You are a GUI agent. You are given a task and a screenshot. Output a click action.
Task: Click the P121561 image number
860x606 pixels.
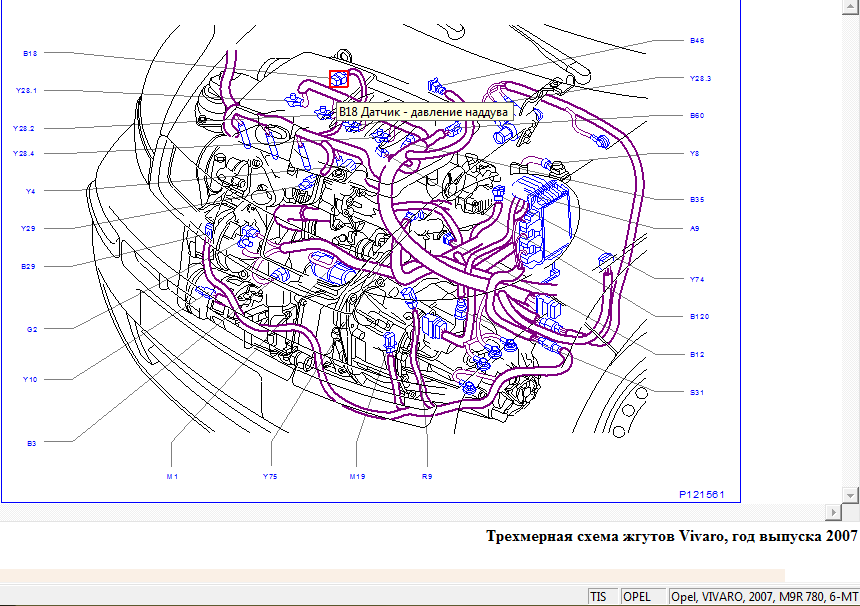pos(702,495)
